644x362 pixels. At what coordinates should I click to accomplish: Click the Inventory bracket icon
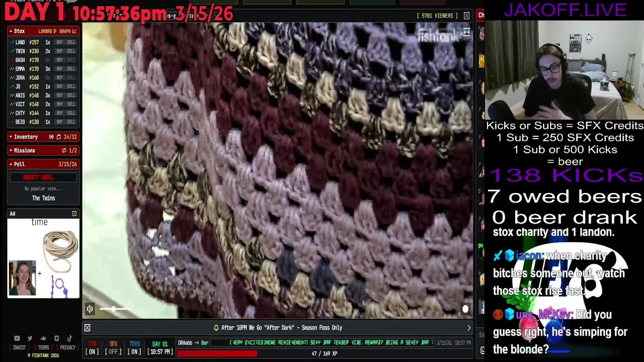click(51, 137)
